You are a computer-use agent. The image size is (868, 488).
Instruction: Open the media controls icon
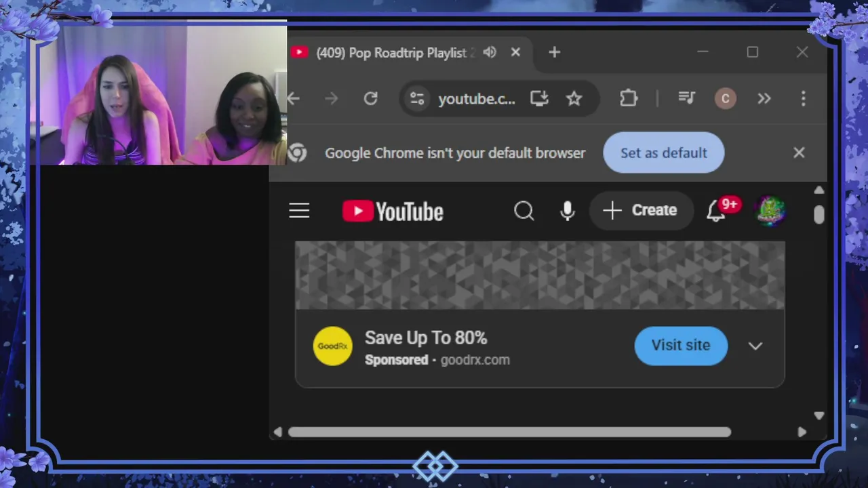686,99
